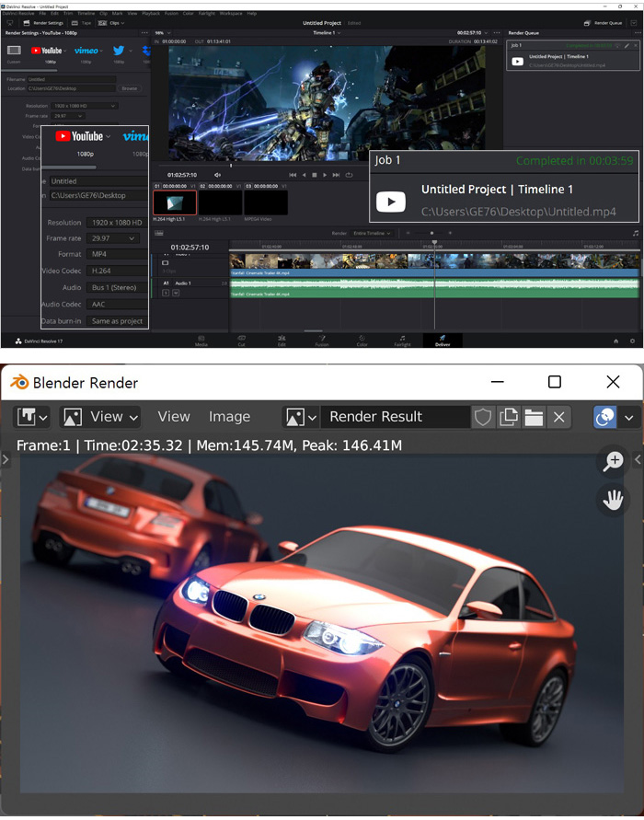Click the timeline playhead in Resolve
644x820 pixels.
pyautogui.click(x=435, y=243)
